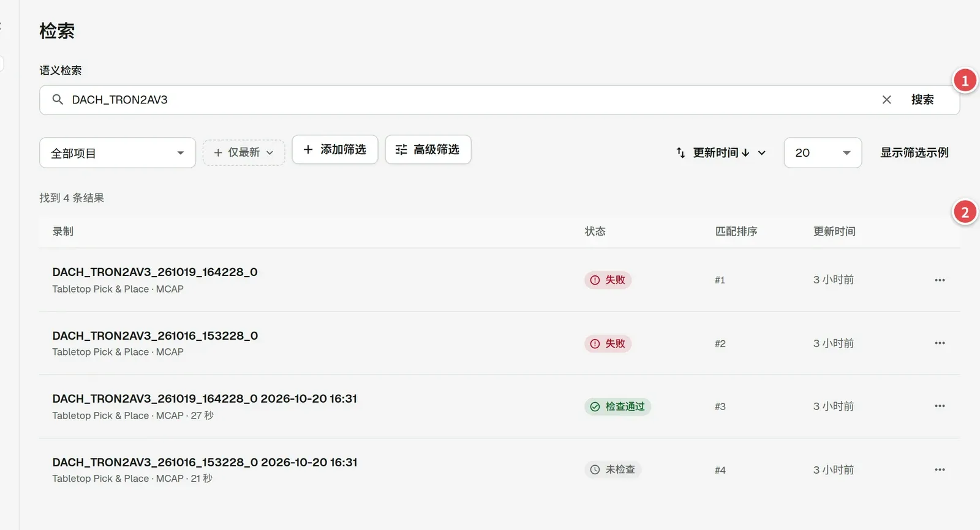980x530 pixels.
Task: Click the #4 match rank cell
Action: click(x=720, y=470)
